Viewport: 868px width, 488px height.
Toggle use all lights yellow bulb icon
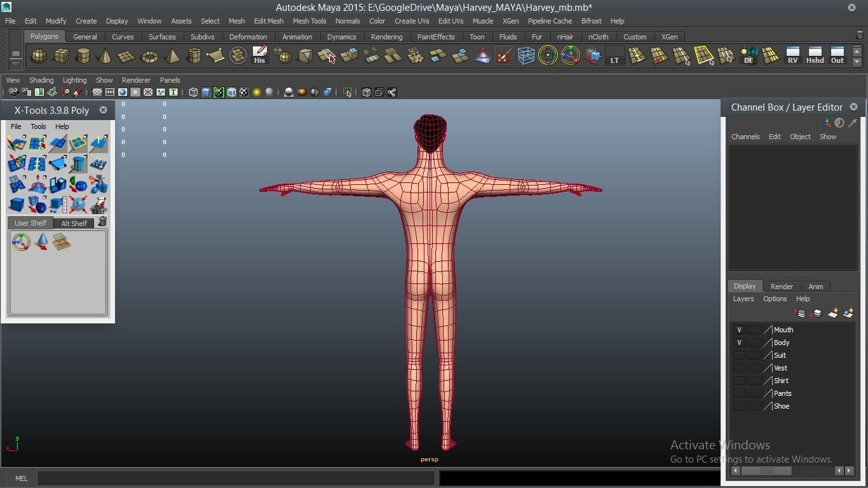click(257, 92)
